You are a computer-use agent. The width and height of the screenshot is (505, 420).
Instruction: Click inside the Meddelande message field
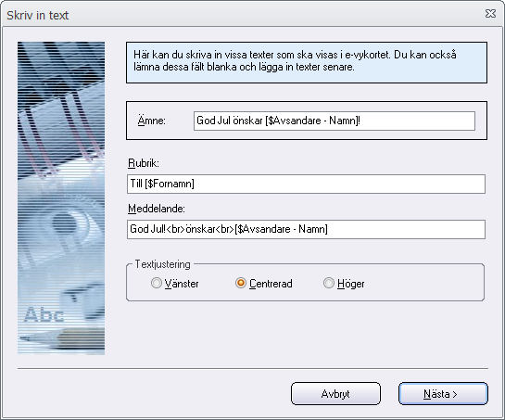coord(306,230)
